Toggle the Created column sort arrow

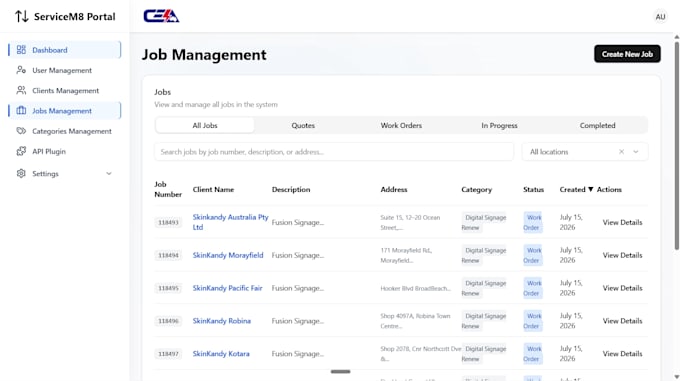pyautogui.click(x=590, y=189)
